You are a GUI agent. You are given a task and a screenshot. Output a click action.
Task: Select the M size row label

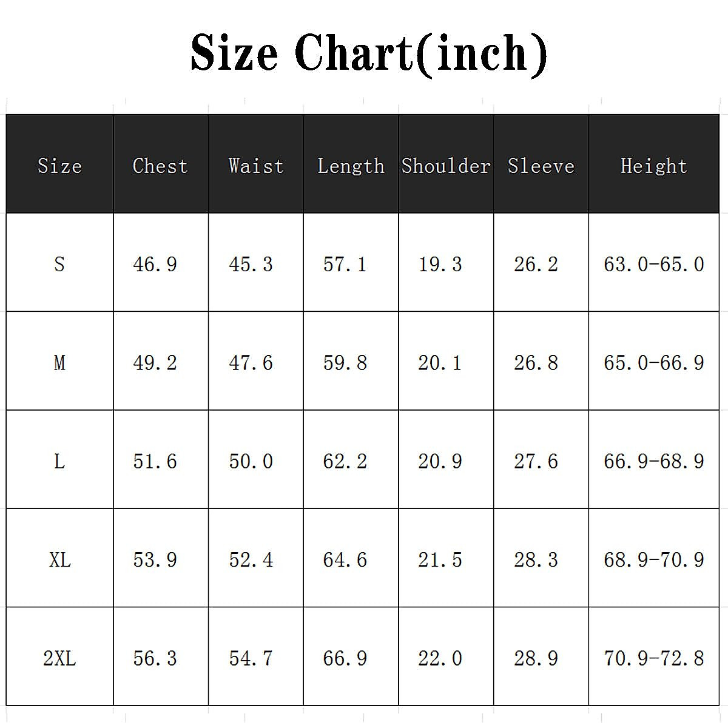tap(59, 363)
